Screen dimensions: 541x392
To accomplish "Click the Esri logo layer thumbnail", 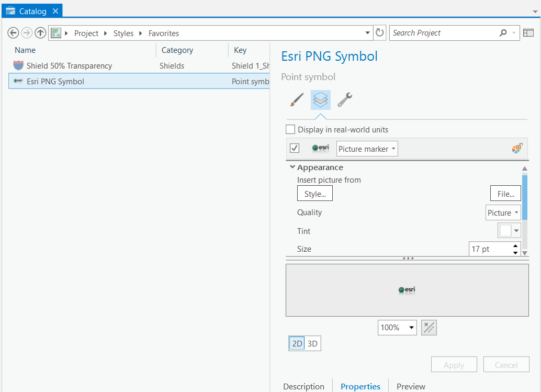I will [321, 149].
